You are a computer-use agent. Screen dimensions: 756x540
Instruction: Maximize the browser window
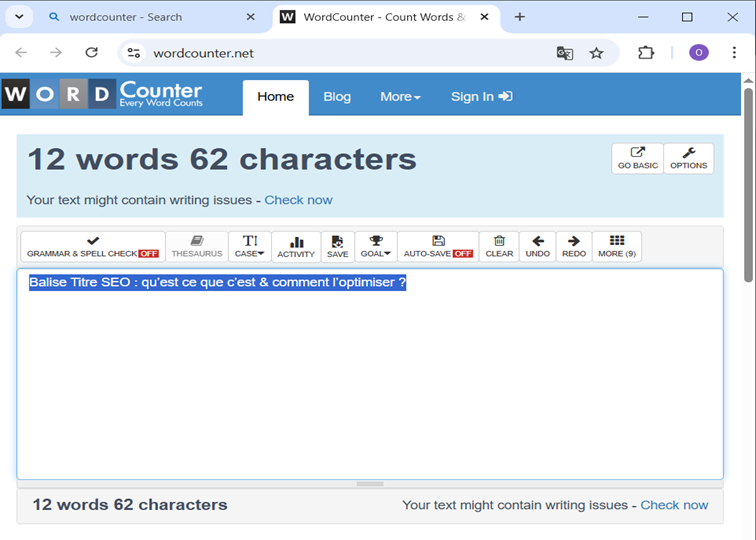(687, 17)
